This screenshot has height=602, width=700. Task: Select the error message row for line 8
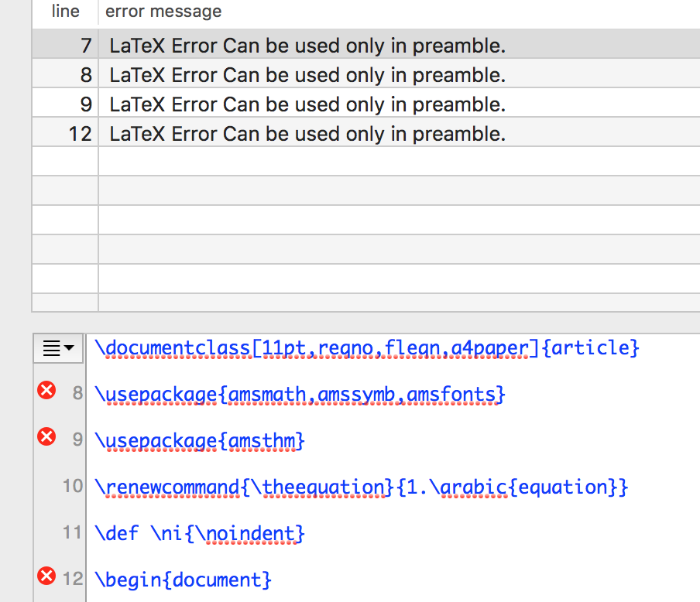click(307, 75)
